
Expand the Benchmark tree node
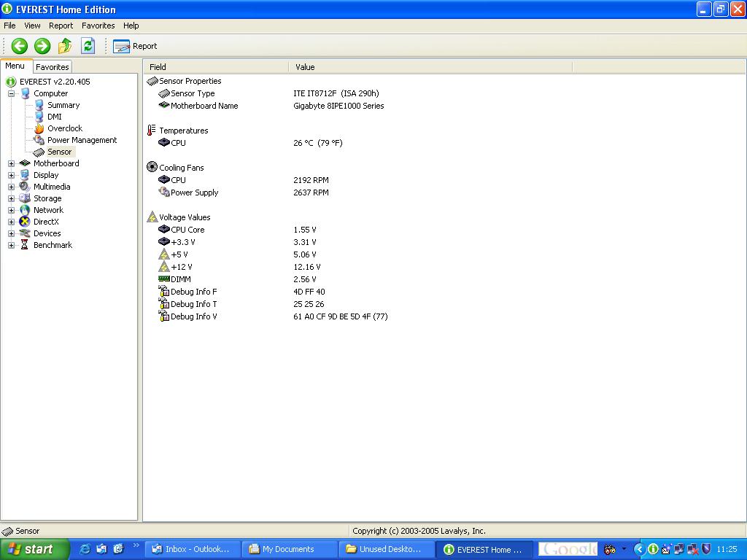12,245
